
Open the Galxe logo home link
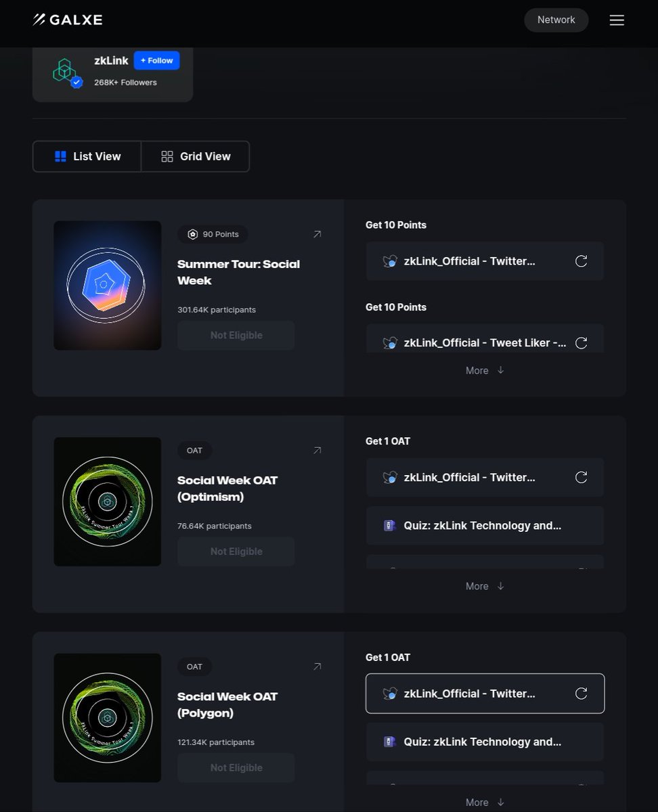(x=68, y=20)
